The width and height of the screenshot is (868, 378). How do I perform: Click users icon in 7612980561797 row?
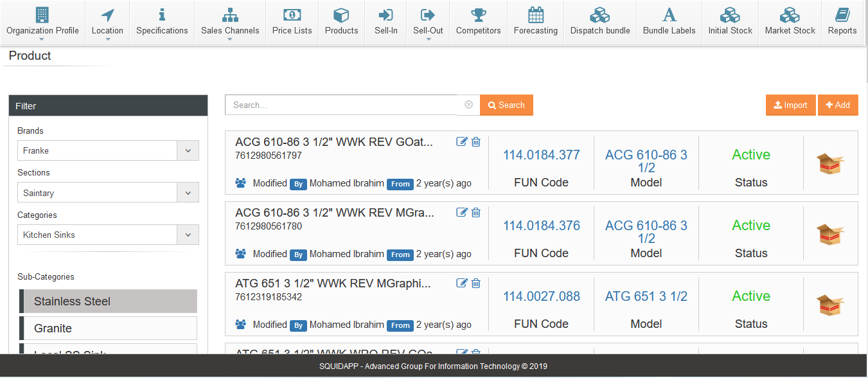click(241, 183)
